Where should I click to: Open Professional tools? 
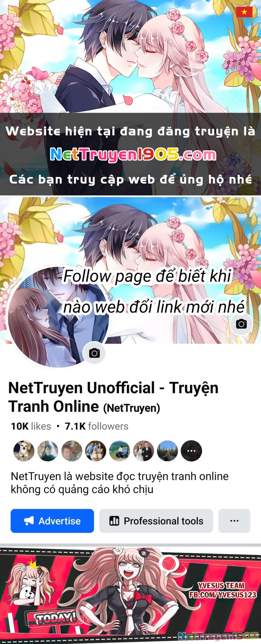[x=156, y=521]
